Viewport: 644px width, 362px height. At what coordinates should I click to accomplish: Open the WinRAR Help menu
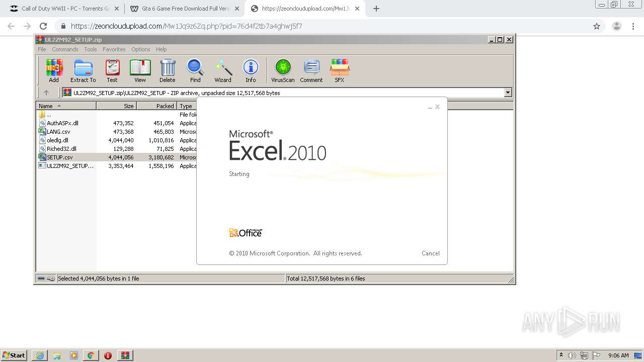(161, 49)
